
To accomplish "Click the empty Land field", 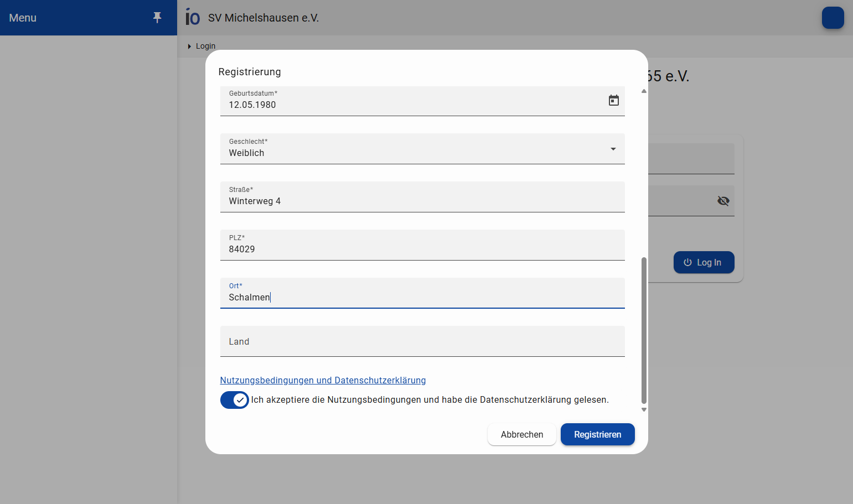I will [422, 341].
